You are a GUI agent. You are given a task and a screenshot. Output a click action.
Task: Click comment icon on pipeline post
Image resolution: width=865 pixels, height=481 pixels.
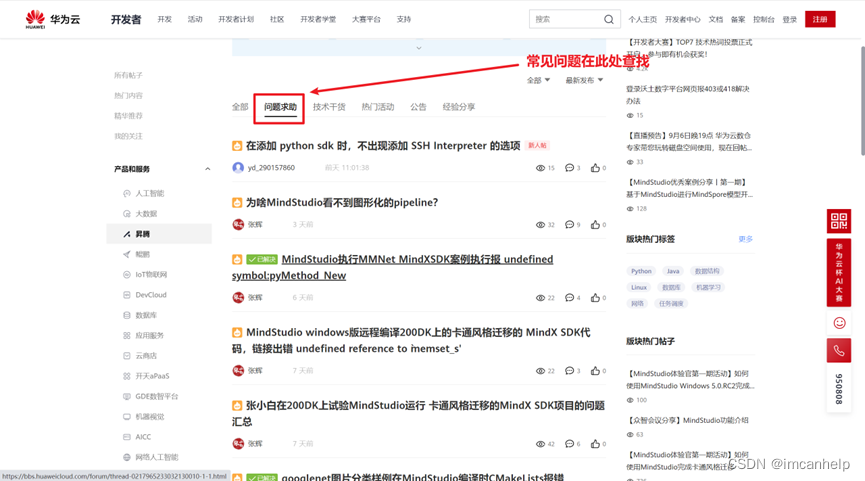point(569,225)
